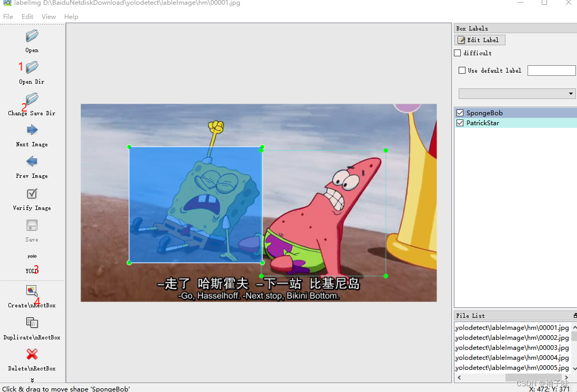This screenshot has height=392, width=577.
Task: Open the Edit menu
Action: 27,16
